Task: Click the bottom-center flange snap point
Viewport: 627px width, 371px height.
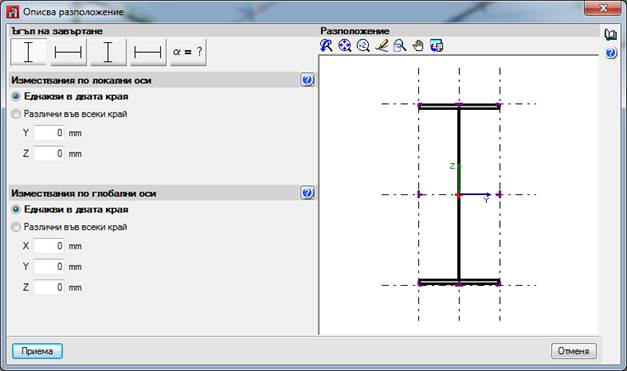Action: pyautogui.click(x=459, y=284)
